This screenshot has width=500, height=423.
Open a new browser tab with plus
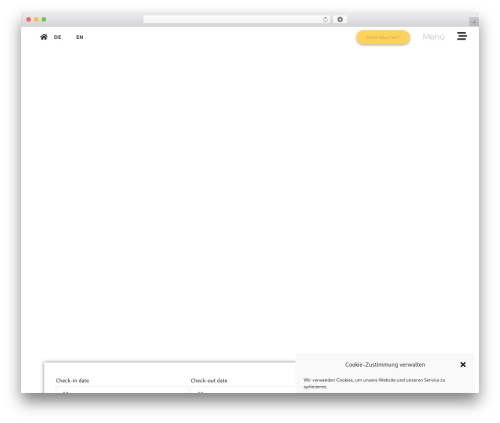pyautogui.click(x=474, y=22)
